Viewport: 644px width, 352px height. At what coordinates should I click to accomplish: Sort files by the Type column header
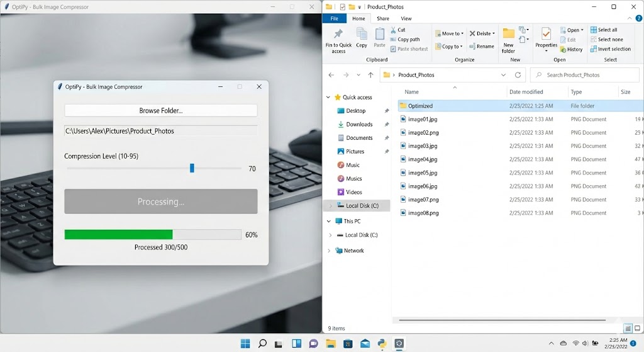pyautogui.click(x=576, y=92)
